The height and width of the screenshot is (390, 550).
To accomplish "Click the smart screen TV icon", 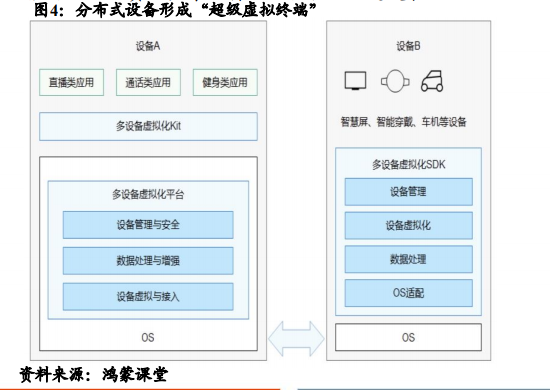I will (x=355, y=81).
